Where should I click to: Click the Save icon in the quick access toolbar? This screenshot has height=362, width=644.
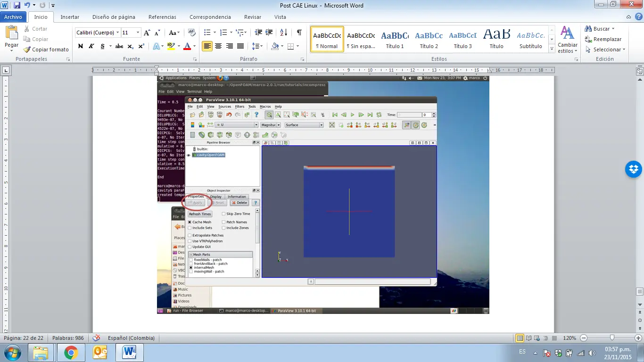click(x=17, y=5)
